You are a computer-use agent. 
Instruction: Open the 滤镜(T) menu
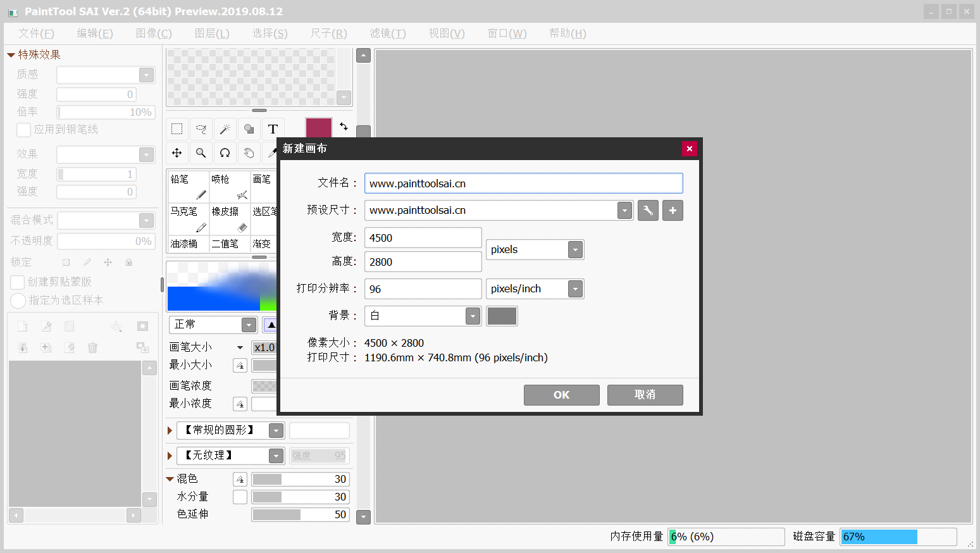click(388, 34)
